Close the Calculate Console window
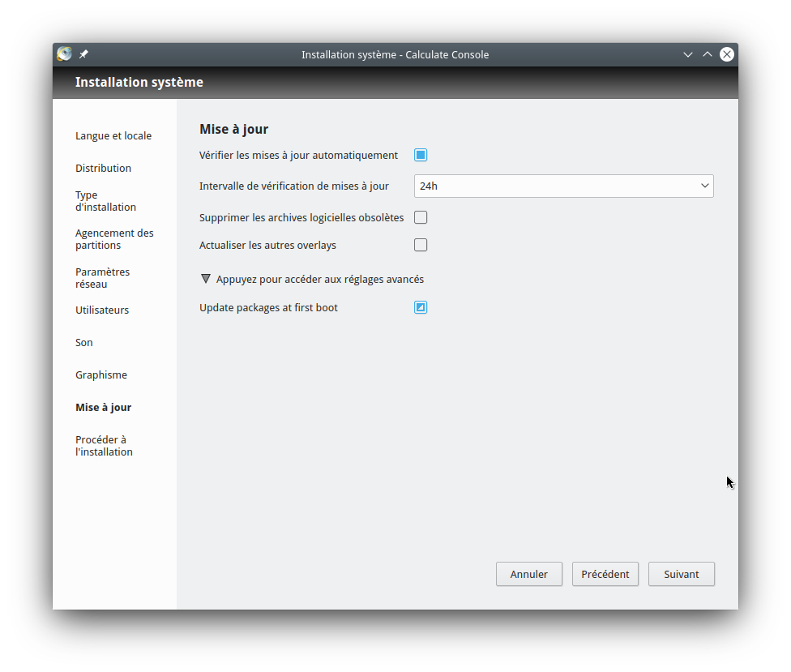Screen dimensions: 791x672 727,54
